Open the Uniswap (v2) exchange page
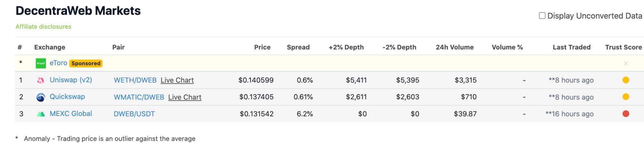 (71, 80)
